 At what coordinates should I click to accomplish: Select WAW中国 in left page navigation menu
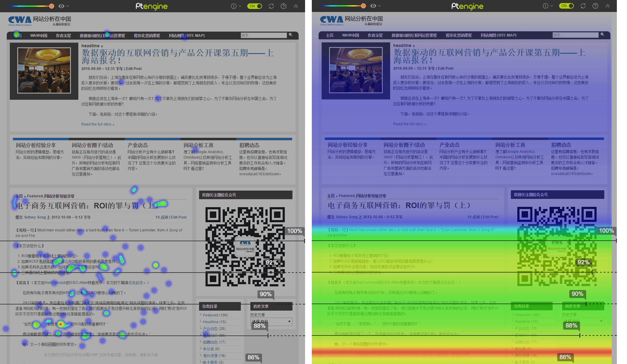point(39,36)
